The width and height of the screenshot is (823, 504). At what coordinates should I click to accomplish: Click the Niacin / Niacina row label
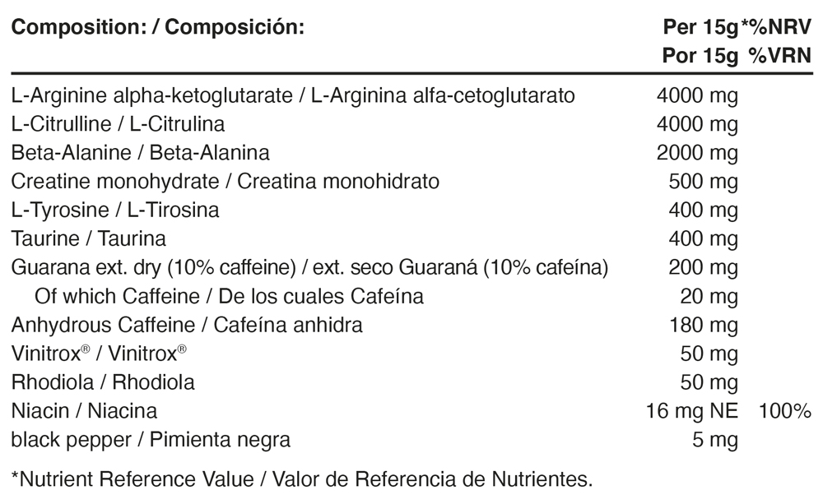(x=84, y=410)
